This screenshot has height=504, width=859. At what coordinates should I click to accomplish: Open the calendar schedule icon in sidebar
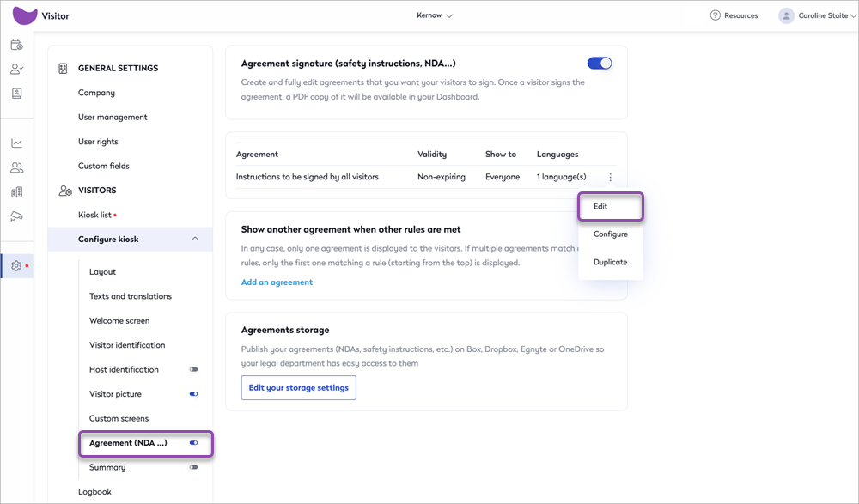click(16, 45)
